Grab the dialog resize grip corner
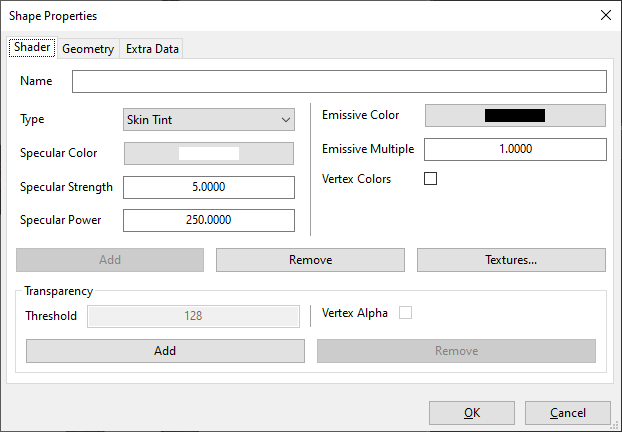This screenshot has width=622, height=432. pos(615,426)
